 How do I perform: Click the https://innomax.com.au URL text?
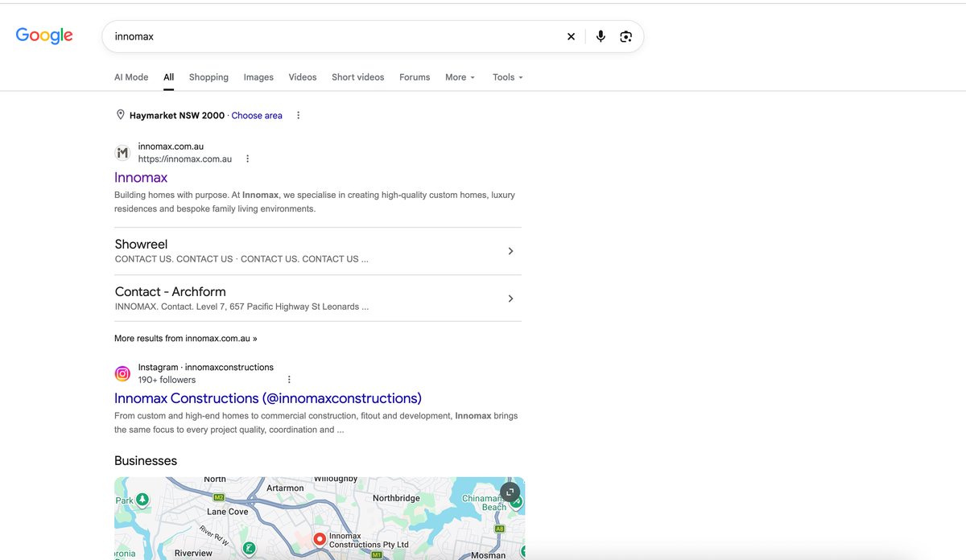coord(185,159)
